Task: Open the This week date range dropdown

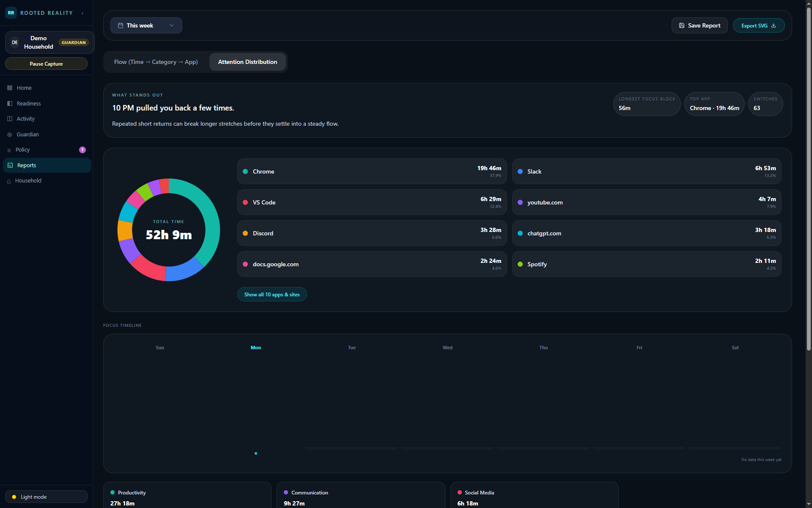Action: pos(146,25)
